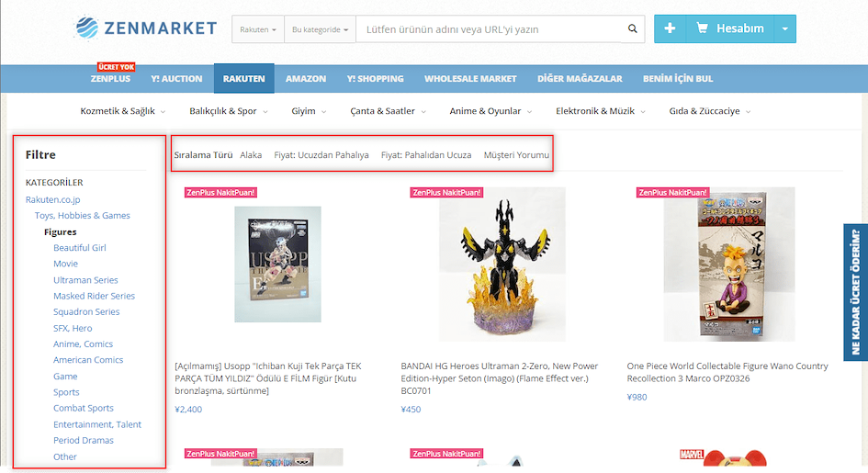Screen dimensions: 868x473
Task: Click ZenPlus NakitPuan badge on Marco item
Action: 672,193
